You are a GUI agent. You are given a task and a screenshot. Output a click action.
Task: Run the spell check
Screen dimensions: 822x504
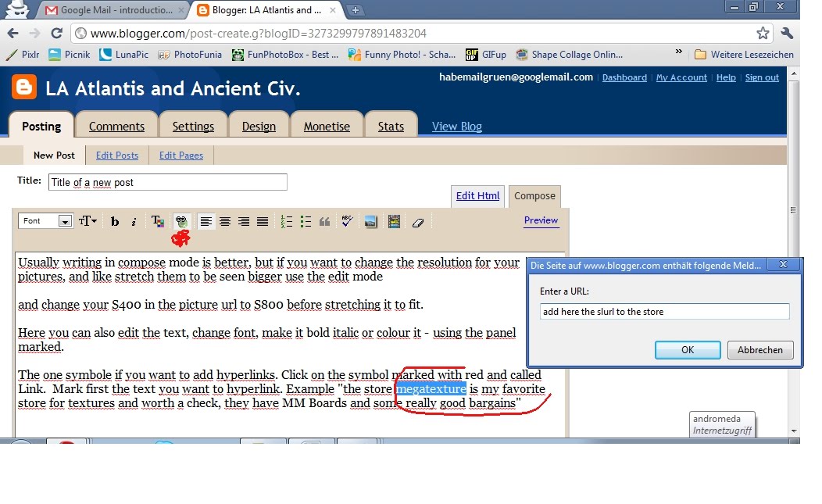[x=346, y=221]
